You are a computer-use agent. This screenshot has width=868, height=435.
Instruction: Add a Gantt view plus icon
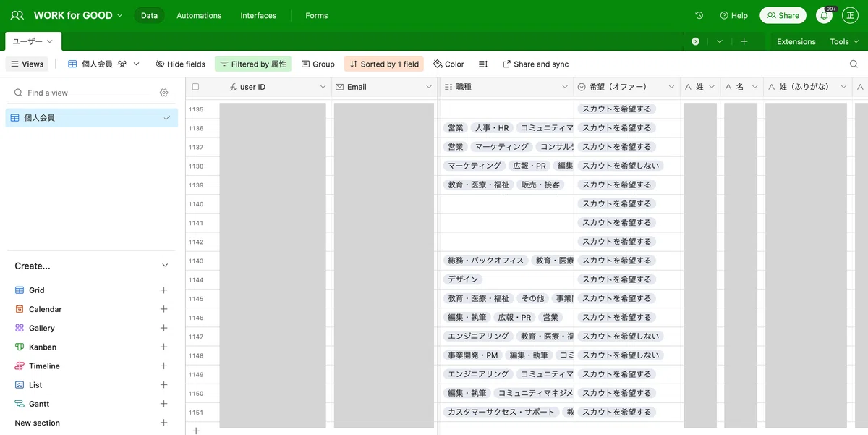(x=164, y=404)
